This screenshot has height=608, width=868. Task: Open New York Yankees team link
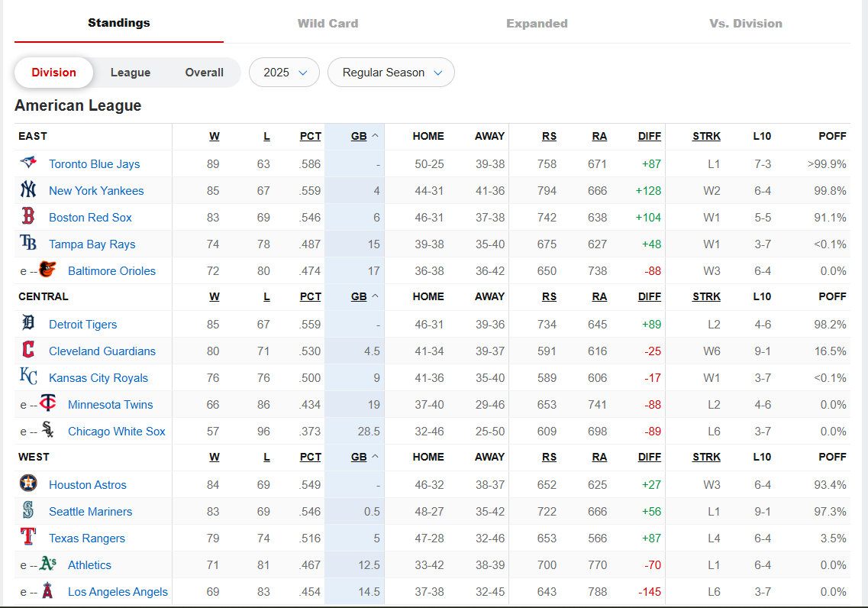(x=96, y=190)
